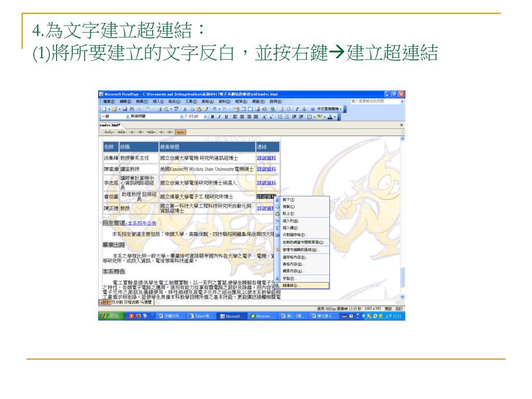
Task: Click the Print icon in toolbar
Action: pos(159,109)
